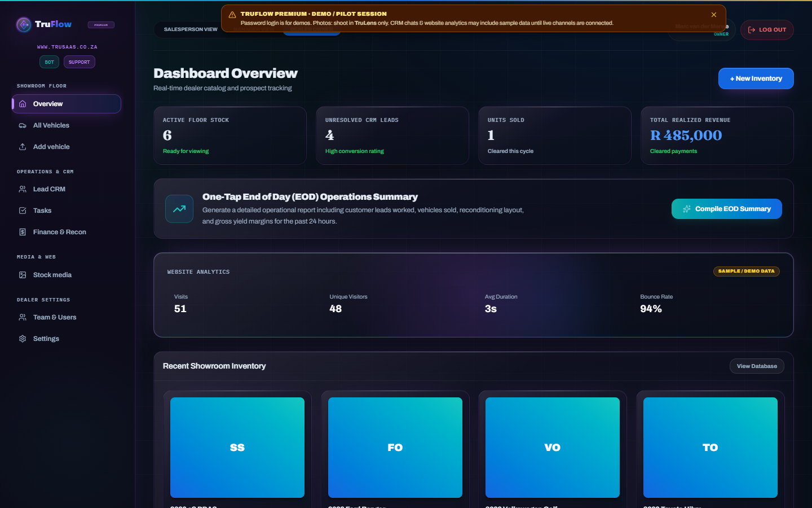The height and width of the screenshot is (508, 812).
Task: Click the log out arrow icon
Action: [x=751, y=30]
